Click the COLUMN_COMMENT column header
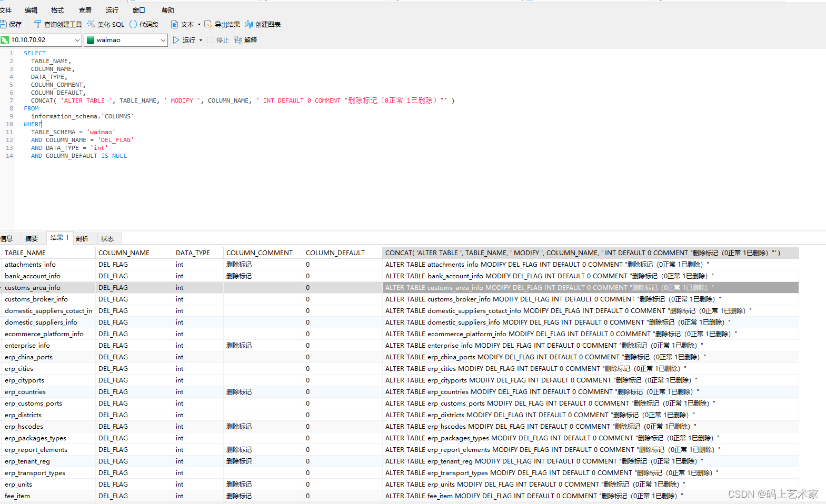826x504 pixels. [263, 253]
